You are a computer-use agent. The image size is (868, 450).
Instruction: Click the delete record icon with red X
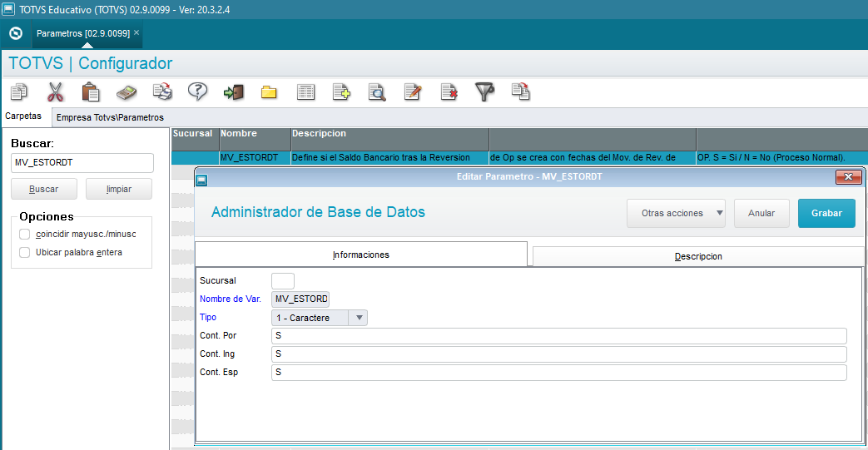click(x=449, y=91)
